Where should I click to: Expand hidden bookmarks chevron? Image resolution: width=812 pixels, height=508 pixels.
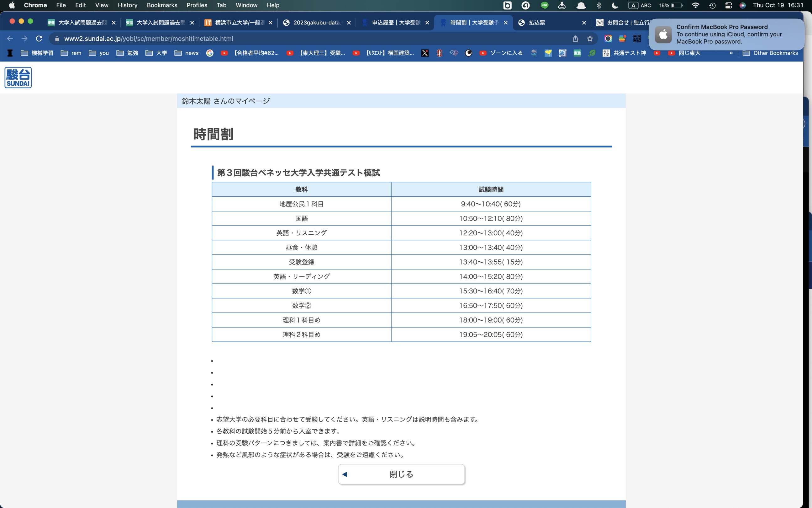[x=731, y=53]
